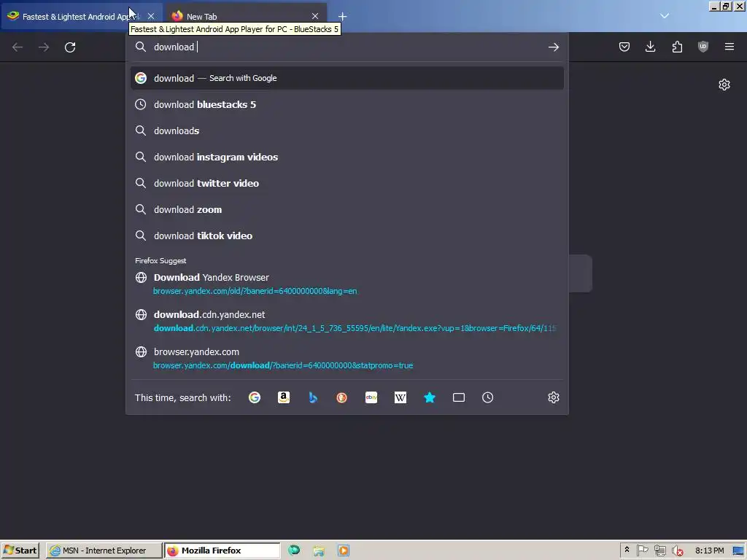Search this time with Amazon
This screenshot has height=560, width=747.
point(284,397)
